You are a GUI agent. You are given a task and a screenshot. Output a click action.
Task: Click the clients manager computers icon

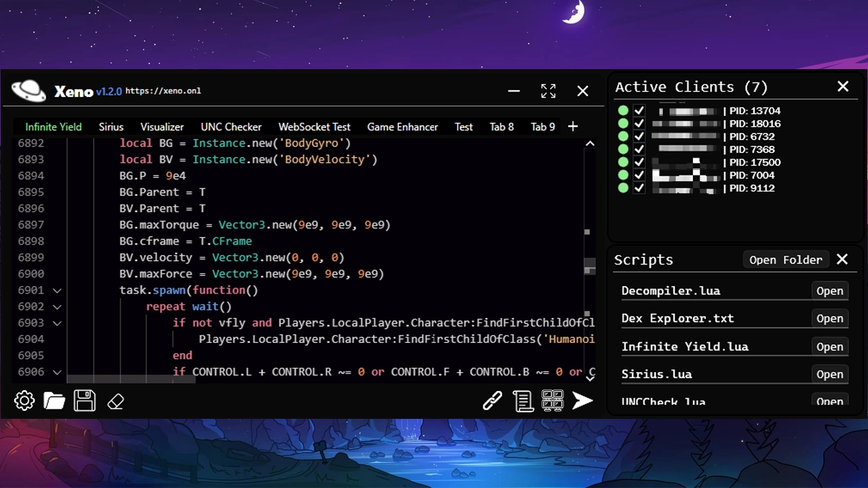[553, 401]
